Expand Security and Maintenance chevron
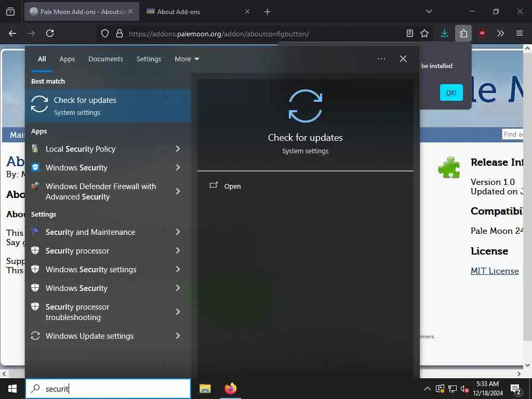Screen dimensions: 532x399 (x=178, y=232)
